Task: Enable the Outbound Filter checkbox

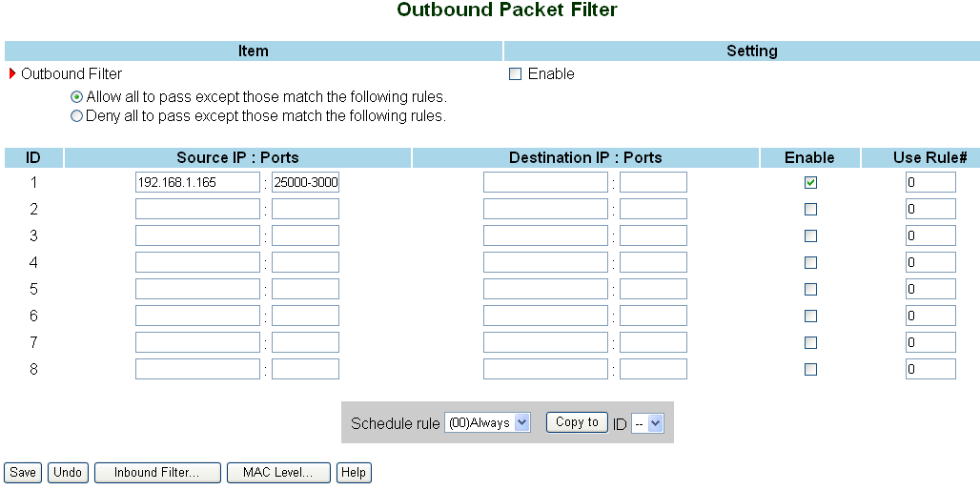Action: [516, 74]
